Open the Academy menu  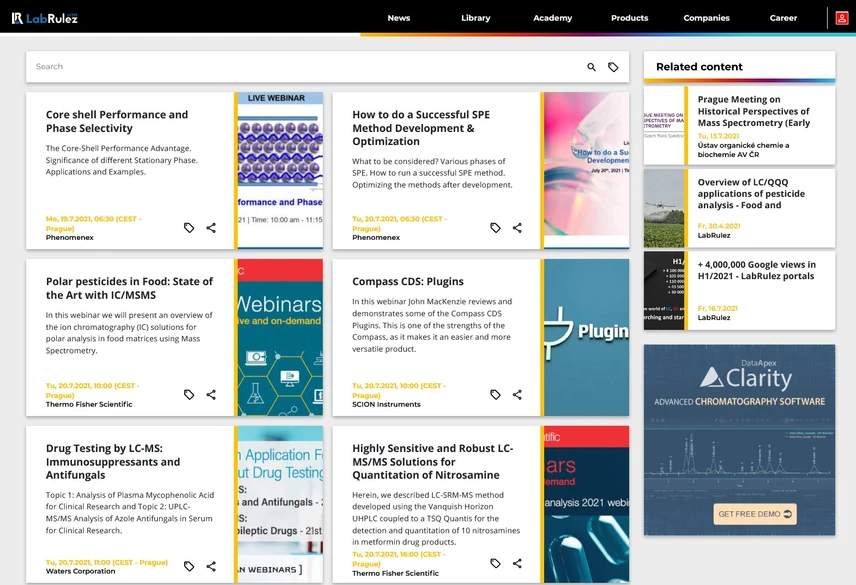[x=552, y=18]
